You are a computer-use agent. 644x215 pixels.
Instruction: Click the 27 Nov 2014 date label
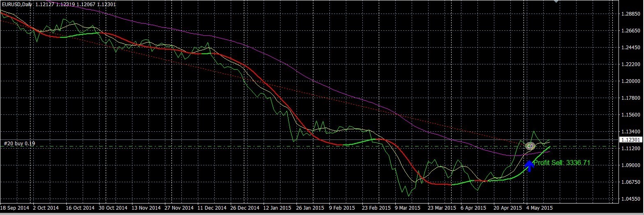click(179, 208)
